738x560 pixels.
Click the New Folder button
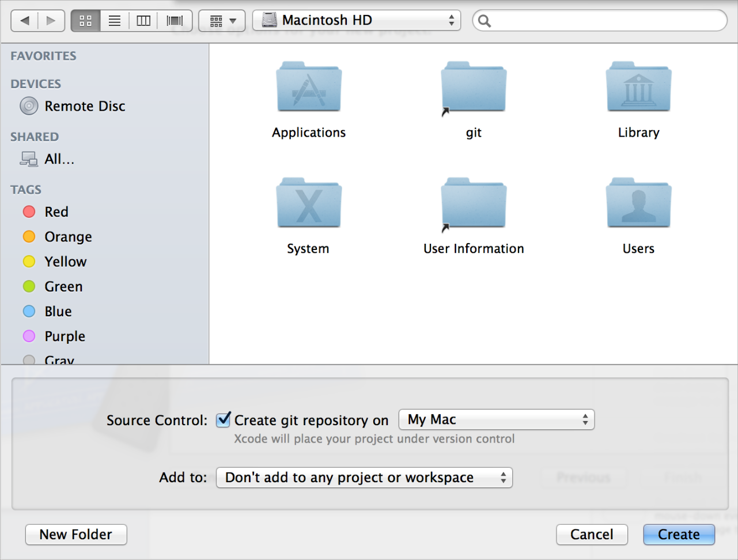point(76,535)
